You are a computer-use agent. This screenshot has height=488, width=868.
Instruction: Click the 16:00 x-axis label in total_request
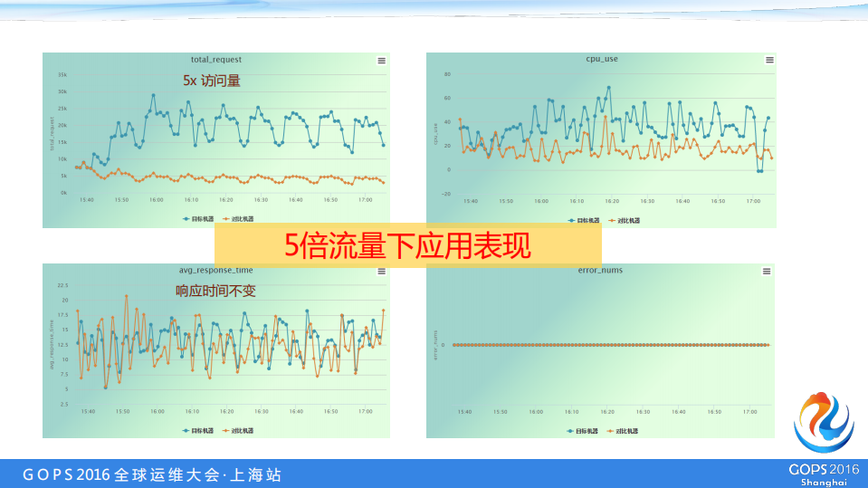coord(156,200)
